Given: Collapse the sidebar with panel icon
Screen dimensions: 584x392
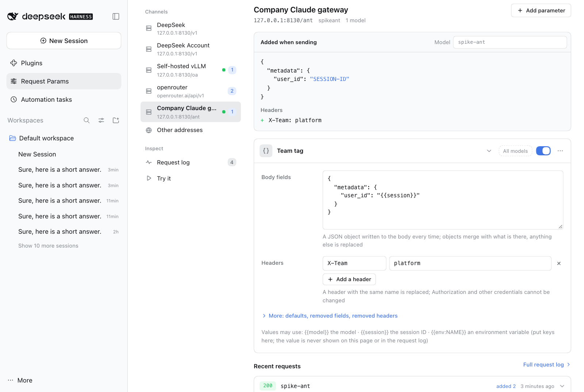Looking at the screenshot, I should tap(116, 16).
